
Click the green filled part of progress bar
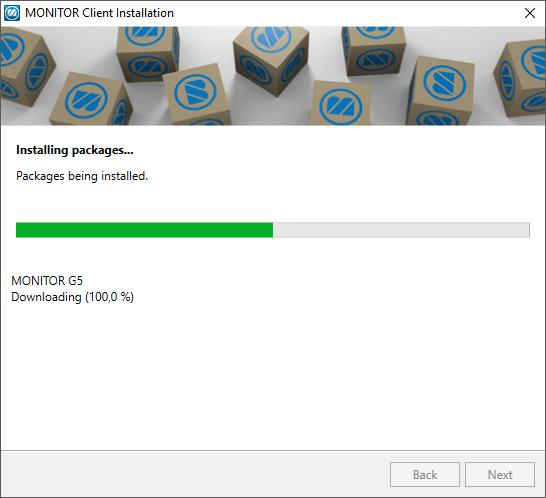145,230
